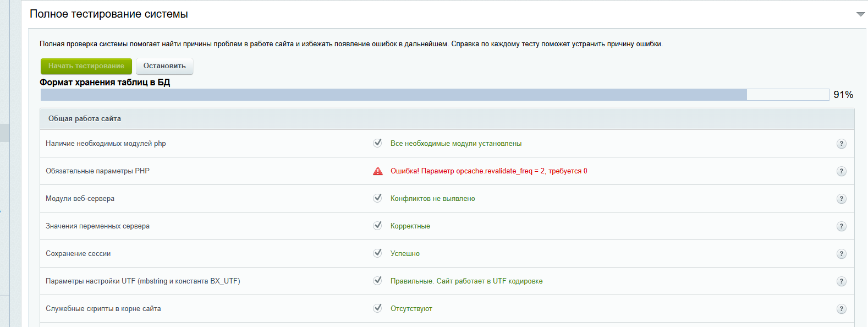The width and height of the screenshot is (868, 327).
Task: Click the 'Сохранение сессии' test row label
Action: pos(78,254)
